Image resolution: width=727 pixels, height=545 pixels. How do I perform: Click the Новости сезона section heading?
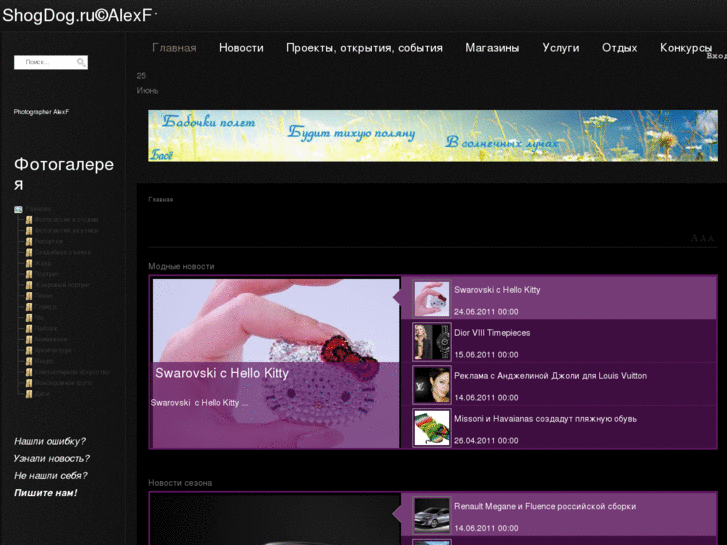pyautogui.click(x=180, y=483)
